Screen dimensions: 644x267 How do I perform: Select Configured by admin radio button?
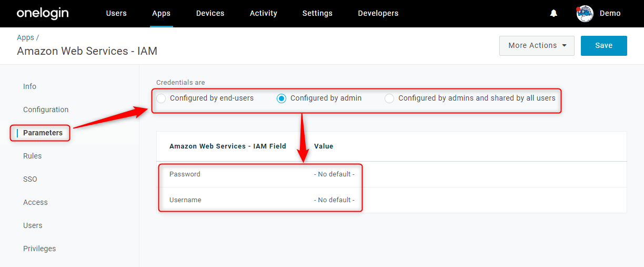[x=281, y=98]
